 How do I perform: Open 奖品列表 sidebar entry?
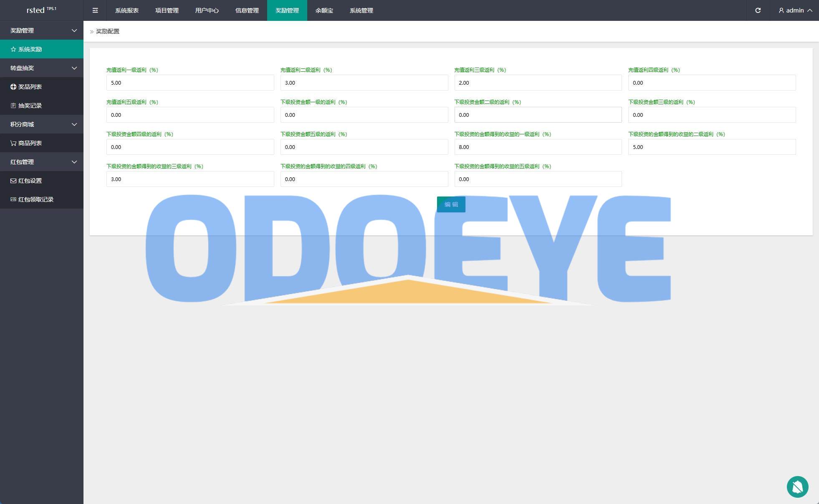point(30,87)
